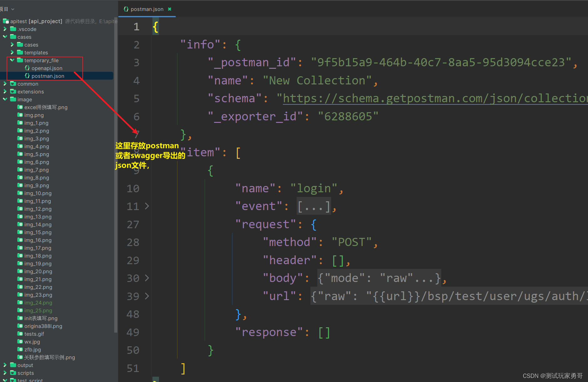The image size is (588, 382).
Task: Select the apitest project root icon
Action: click(6, 21)
